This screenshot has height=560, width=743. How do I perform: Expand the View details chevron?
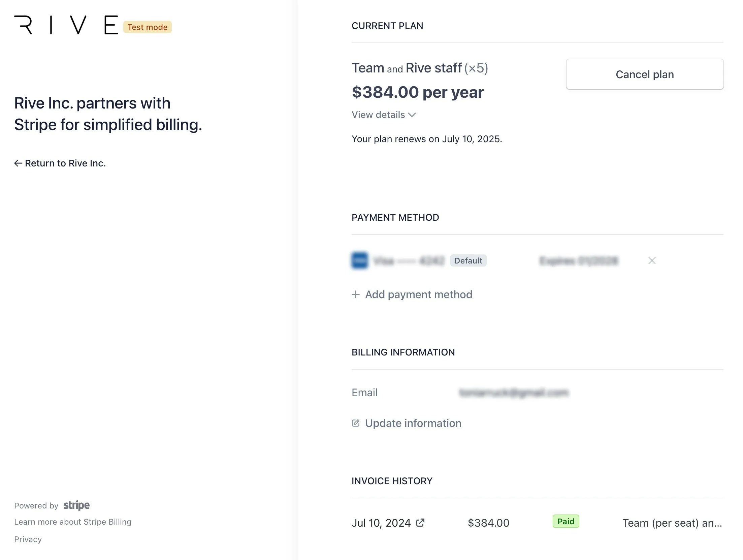412,115
